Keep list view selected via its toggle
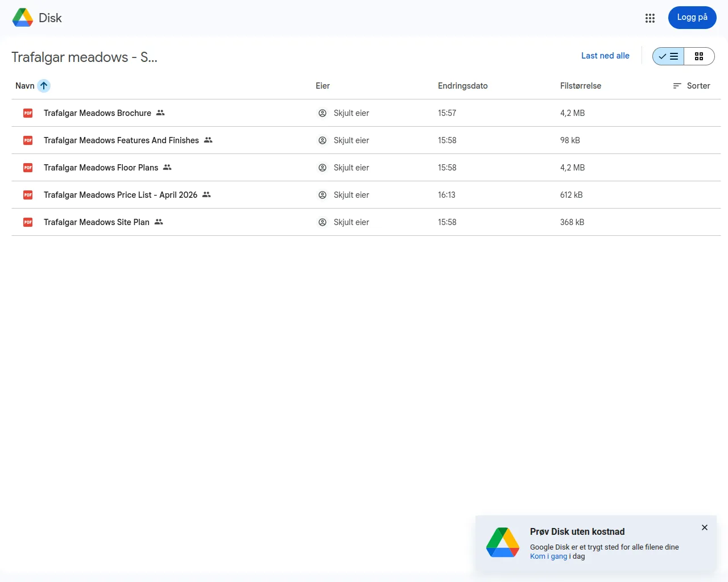 (x=668, y=56)
